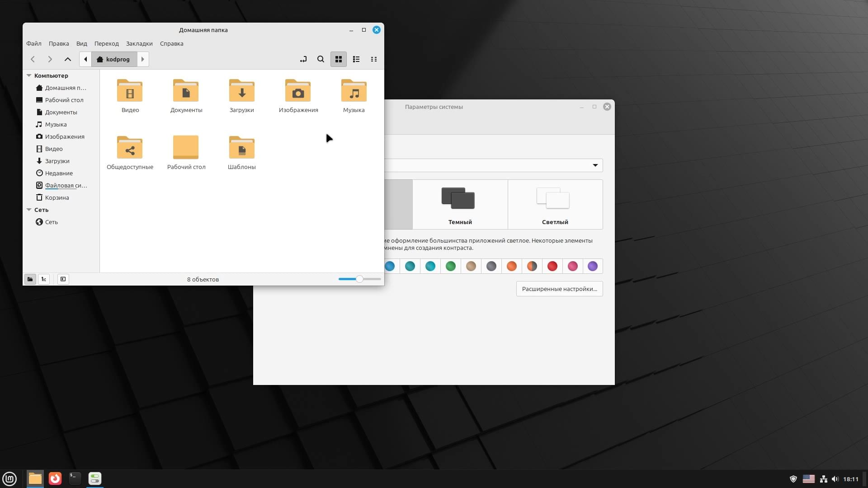Click Расширенные настройки button
This screenshot has width=868, height=488.
click(559, 289)
